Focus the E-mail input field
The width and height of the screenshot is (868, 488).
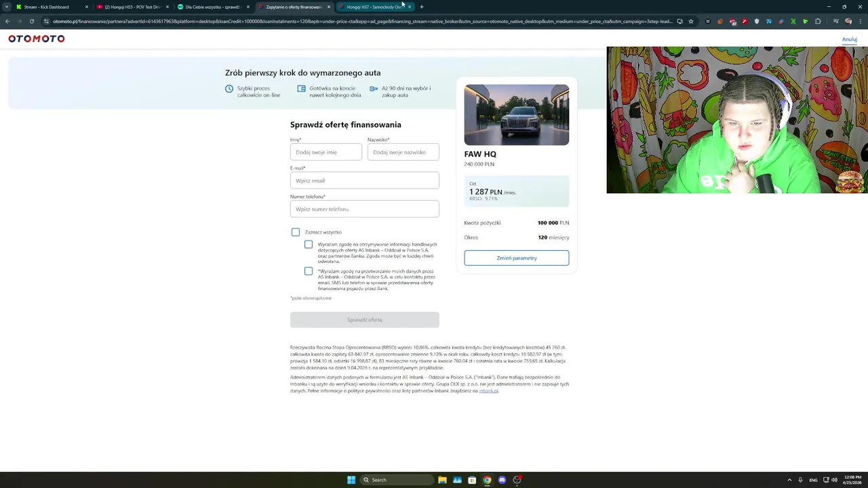click(365, 180)
